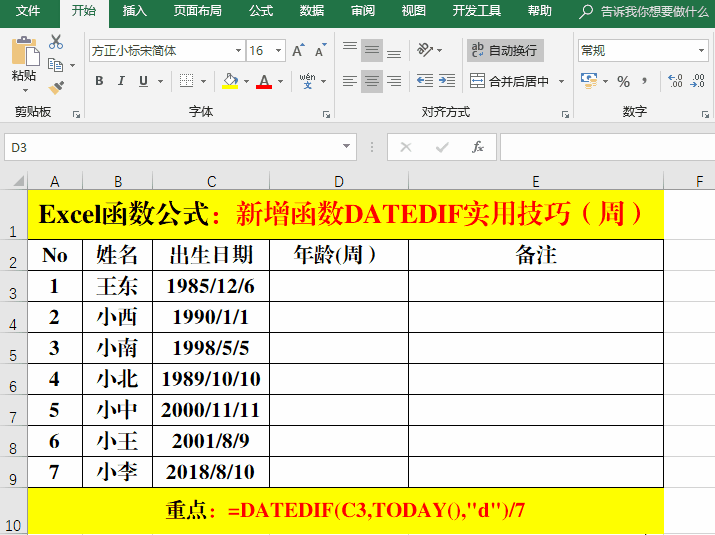The height and width of the screenshot is (535, 715).
Task: Open the 字体 group dialog launcher
Action: click(x=326, y=114)
